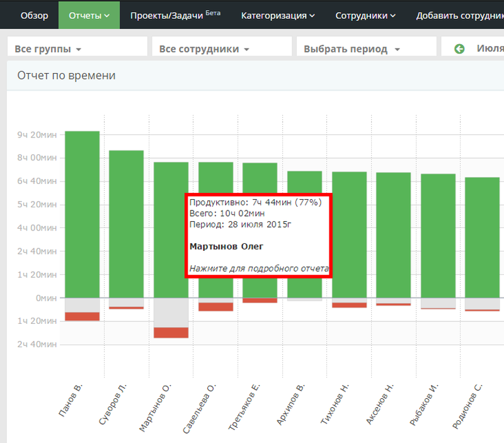Click Савельева О. red unproductive bar segment

coord(215,307)
